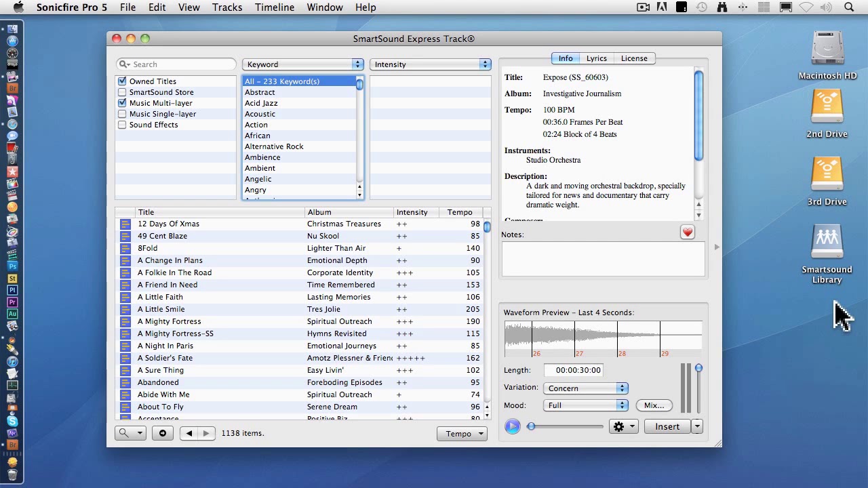Click the waveform preview display
The height and width of the screenshot is (488, 868).
click(603, 339)
